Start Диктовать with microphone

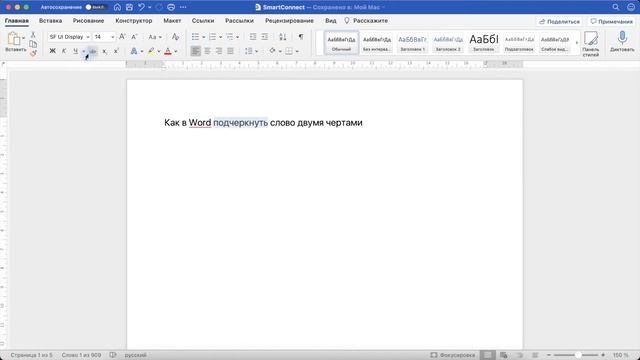622,42
